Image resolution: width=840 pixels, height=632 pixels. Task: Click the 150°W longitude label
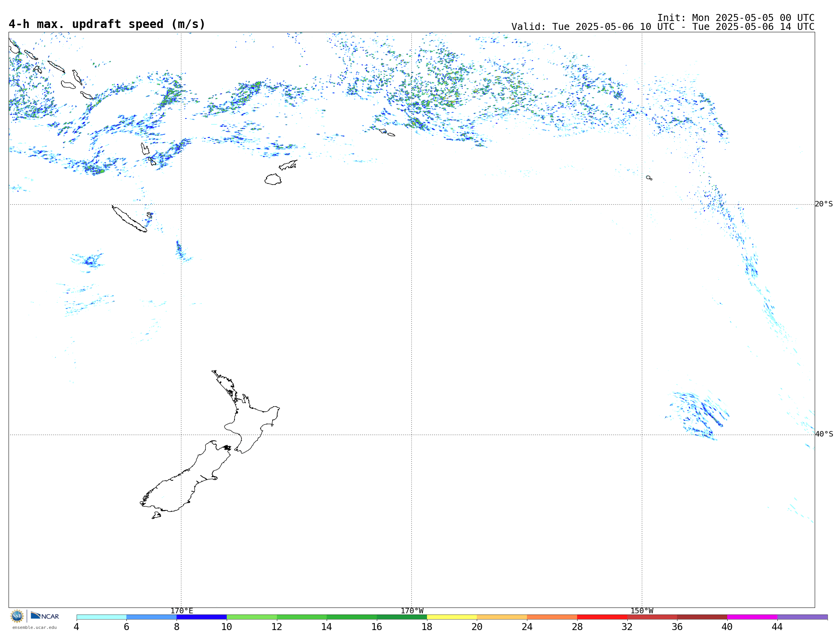click(642, 611)
